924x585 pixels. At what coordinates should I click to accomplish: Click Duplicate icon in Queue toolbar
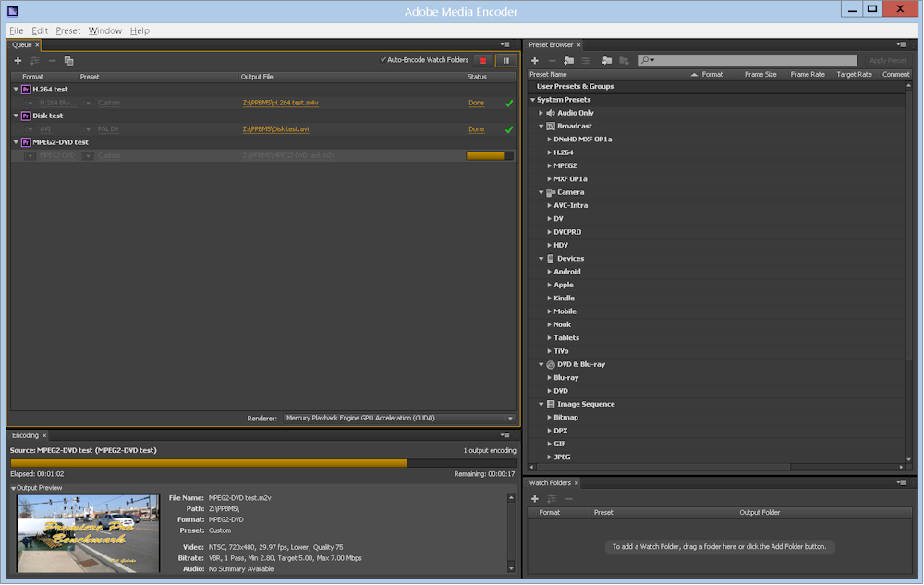(69, 61)
